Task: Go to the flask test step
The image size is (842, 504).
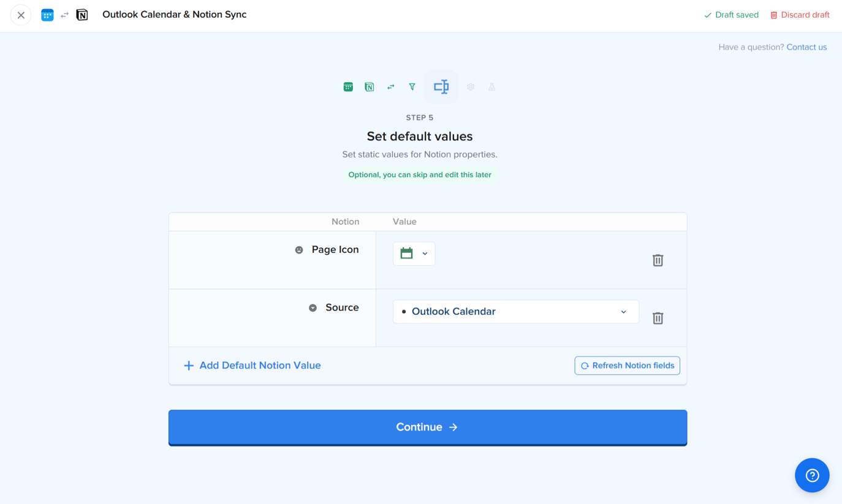Action: pyautogui.click(x=492, y=87)
